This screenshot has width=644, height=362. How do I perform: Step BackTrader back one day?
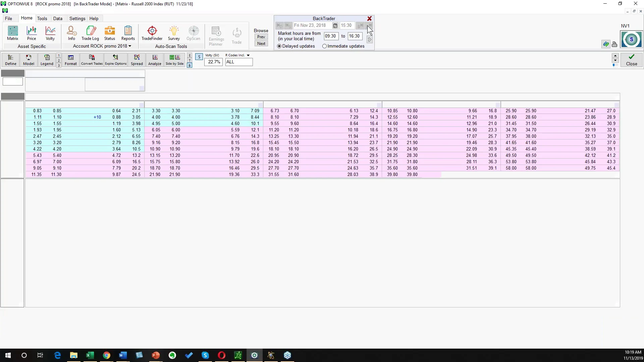pos(279,25)
